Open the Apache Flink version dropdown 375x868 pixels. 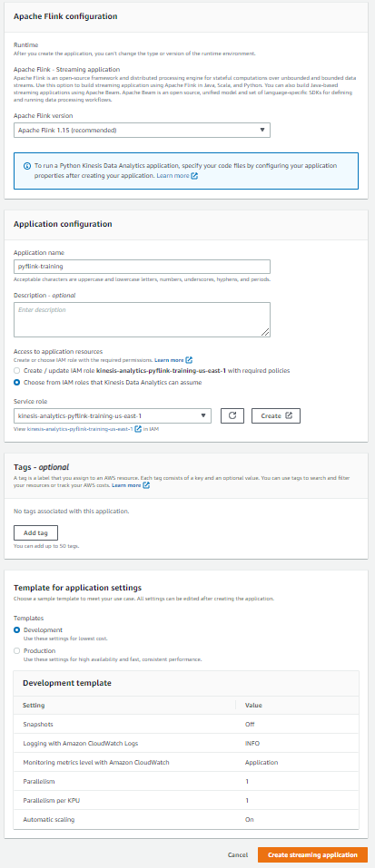click(142, 130)
